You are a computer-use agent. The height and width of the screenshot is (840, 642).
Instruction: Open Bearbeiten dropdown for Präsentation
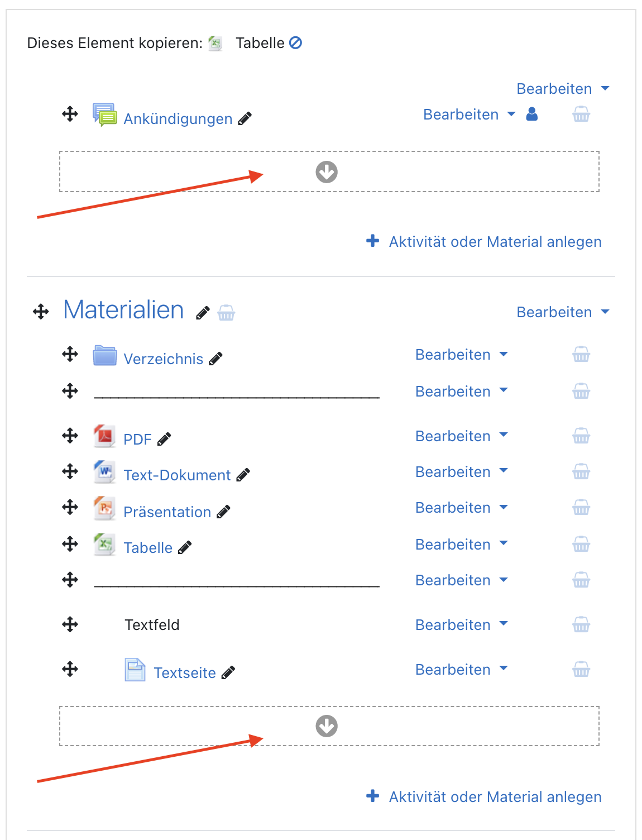[x=462, y=508]
